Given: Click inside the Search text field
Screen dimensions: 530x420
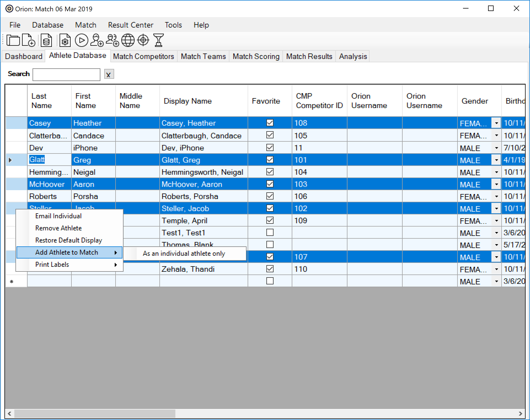Looking at the screenshot, I should click(66, 75).
